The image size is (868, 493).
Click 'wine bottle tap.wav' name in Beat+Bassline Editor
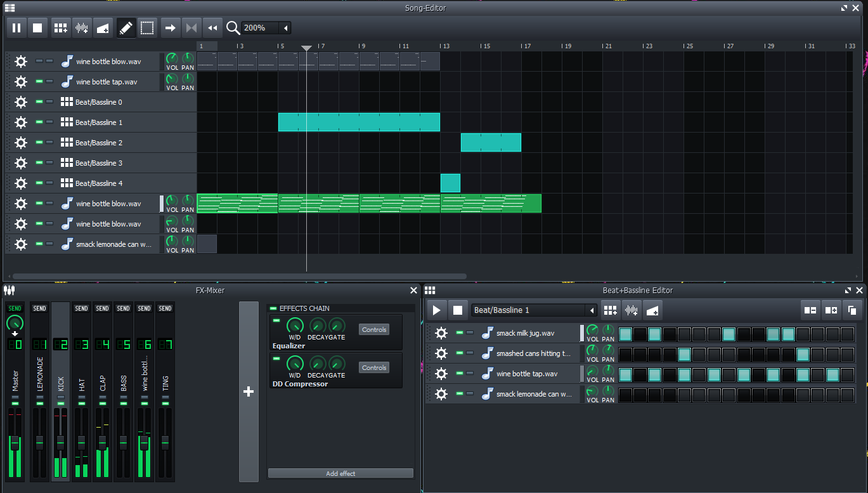(x=528, y=374)
